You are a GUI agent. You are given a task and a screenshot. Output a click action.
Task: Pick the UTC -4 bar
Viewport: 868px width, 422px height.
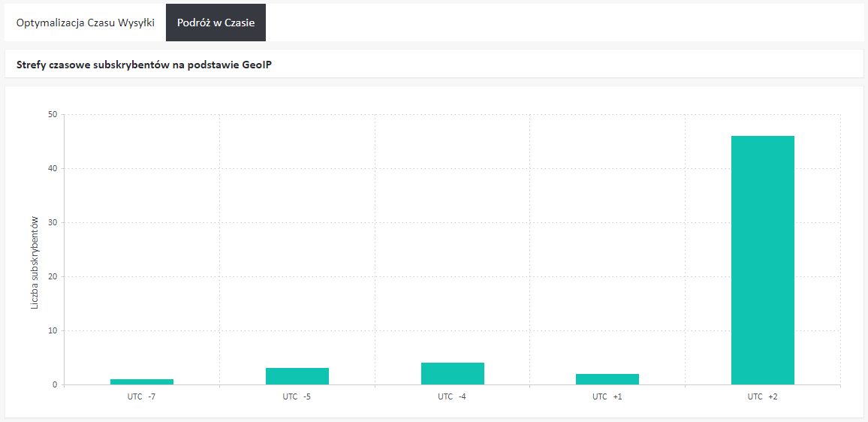(453, 374)
